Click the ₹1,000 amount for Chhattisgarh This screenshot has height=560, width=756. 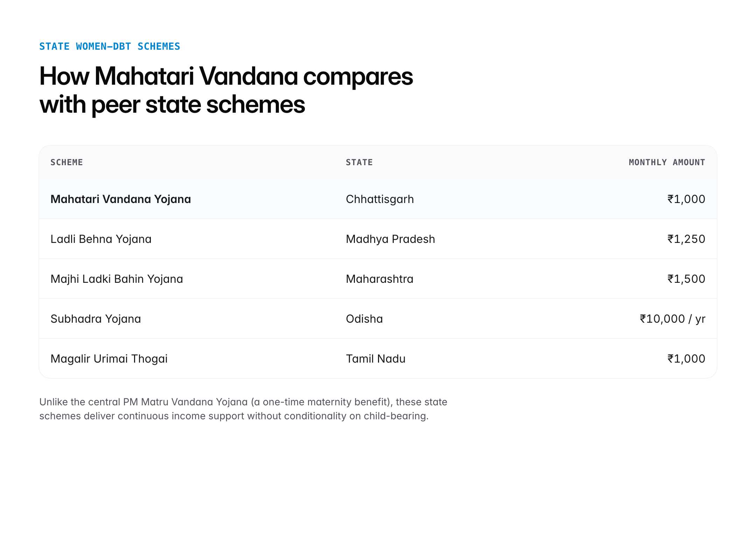[x=686, y=199]
